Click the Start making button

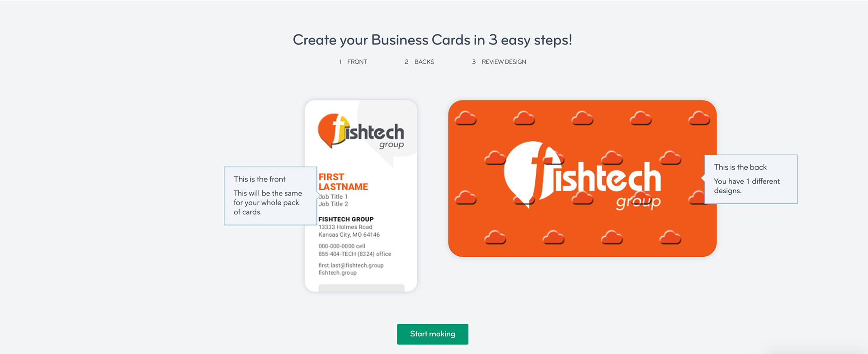433,334
